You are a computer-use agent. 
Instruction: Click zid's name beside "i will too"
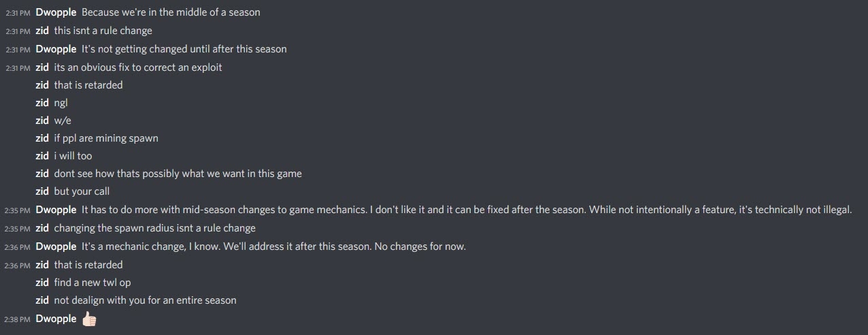41,156
